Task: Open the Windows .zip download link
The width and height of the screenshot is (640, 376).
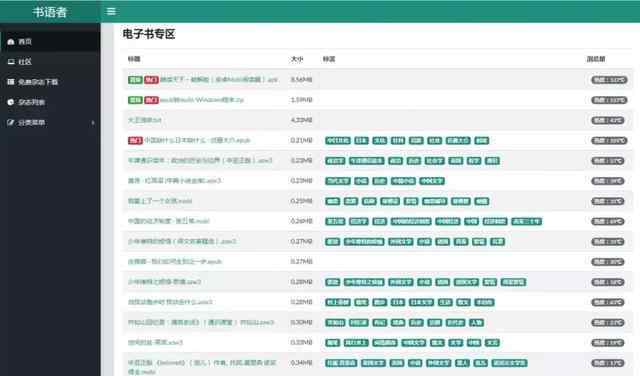Action: [x=201, y=100]
